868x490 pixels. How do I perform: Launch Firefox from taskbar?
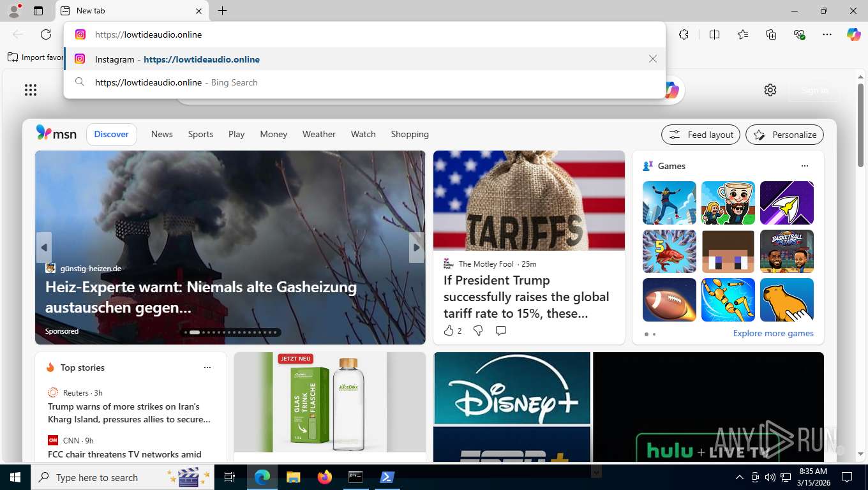coord(325,477)
